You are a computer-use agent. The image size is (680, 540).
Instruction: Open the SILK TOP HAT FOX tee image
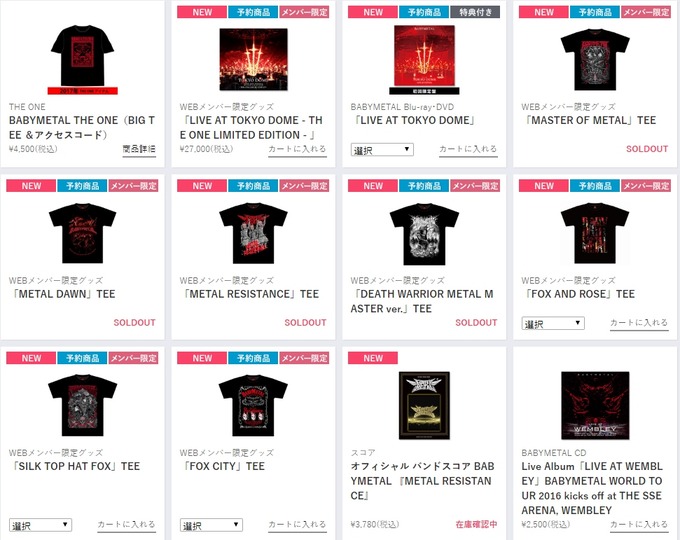point(82,406)
